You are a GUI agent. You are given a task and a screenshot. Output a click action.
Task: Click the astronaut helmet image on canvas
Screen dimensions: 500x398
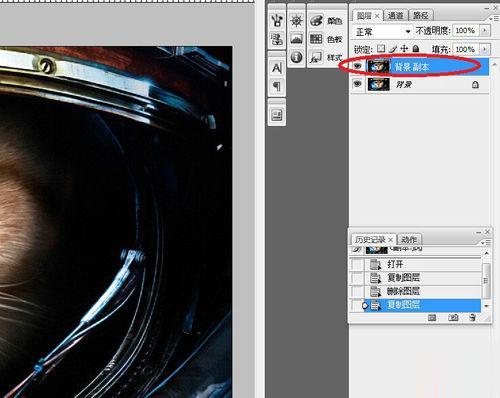116,222
